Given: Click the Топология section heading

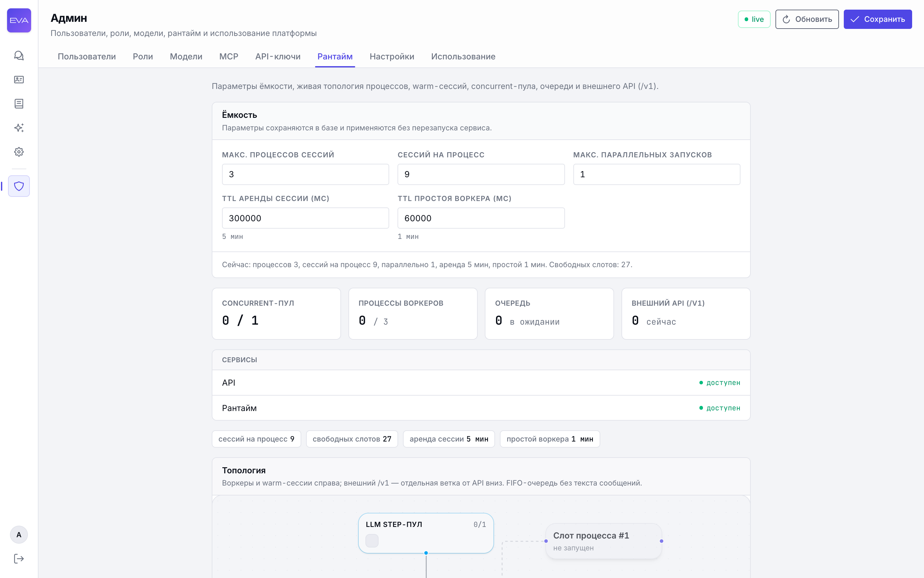Looking at the screenshot, I should 244,470.
